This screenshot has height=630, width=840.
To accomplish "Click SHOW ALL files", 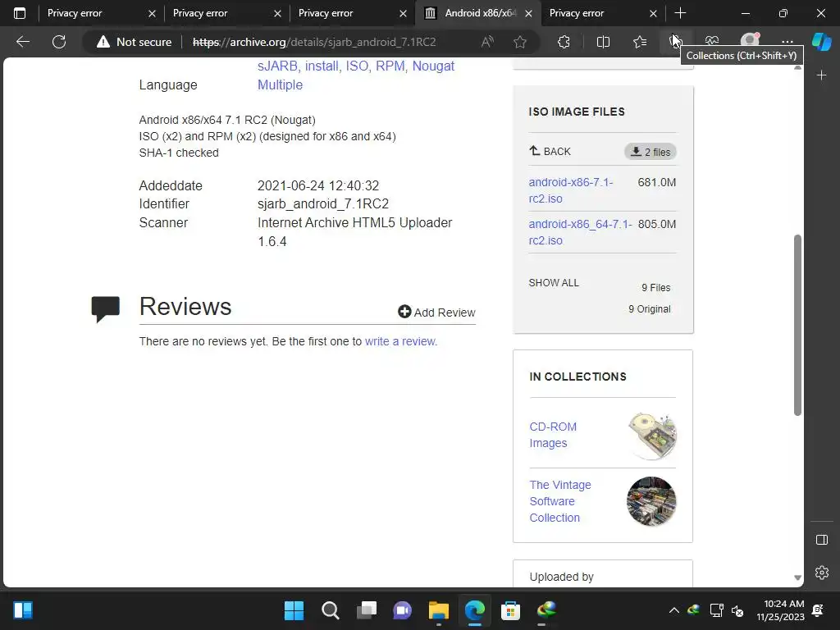I will [554, 282].
